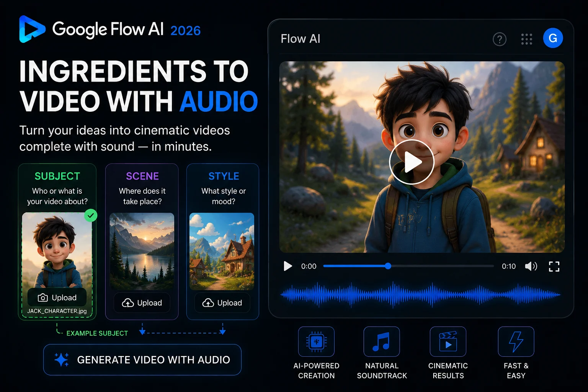Click the Google Flow AI title text

pos(108,30)
